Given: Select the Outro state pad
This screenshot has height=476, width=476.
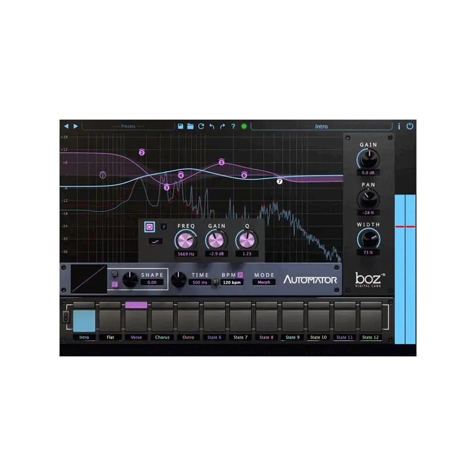Looking at the screenshot, I should 188,321.
